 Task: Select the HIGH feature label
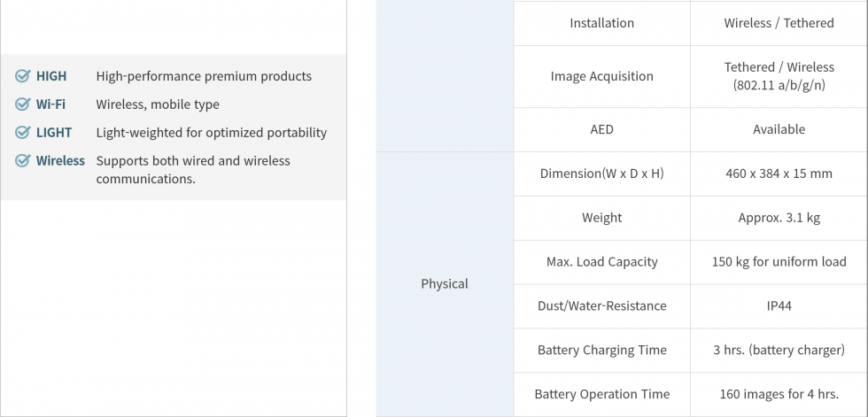51,76
